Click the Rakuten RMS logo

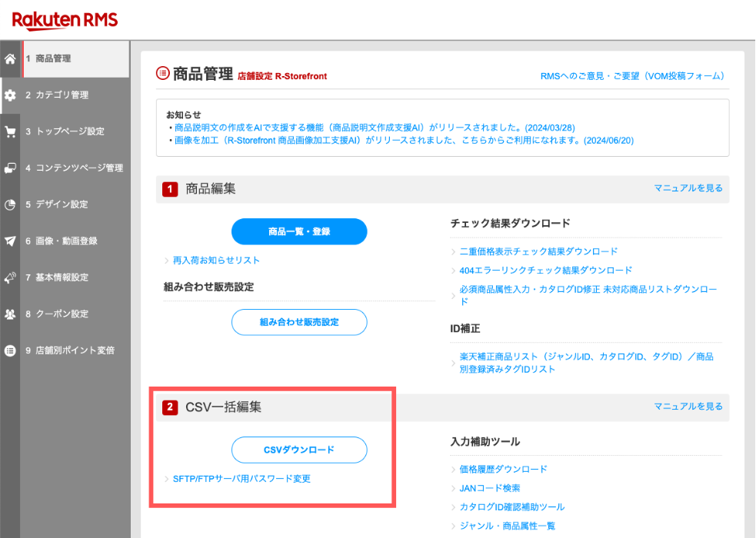[65, 20]
